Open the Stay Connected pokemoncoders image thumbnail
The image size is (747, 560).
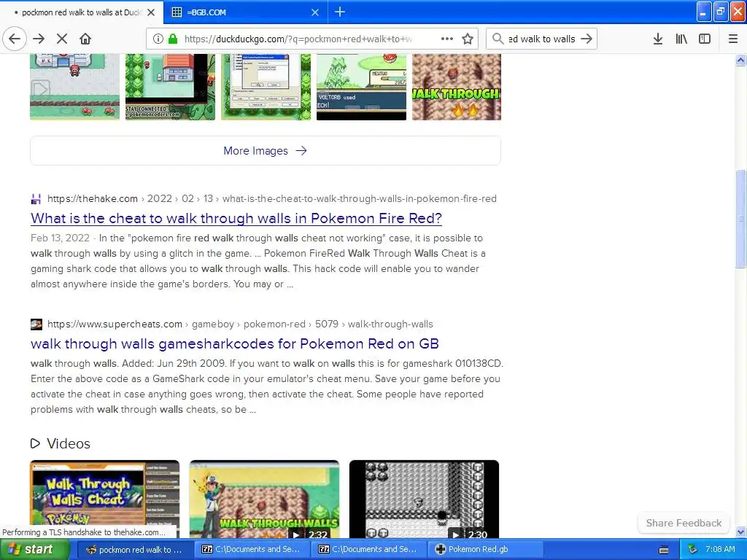170,87
